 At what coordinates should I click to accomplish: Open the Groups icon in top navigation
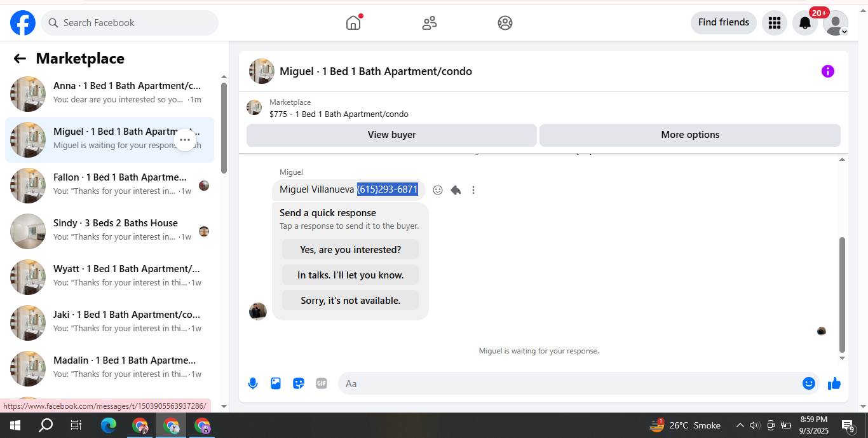coord(505,23)
